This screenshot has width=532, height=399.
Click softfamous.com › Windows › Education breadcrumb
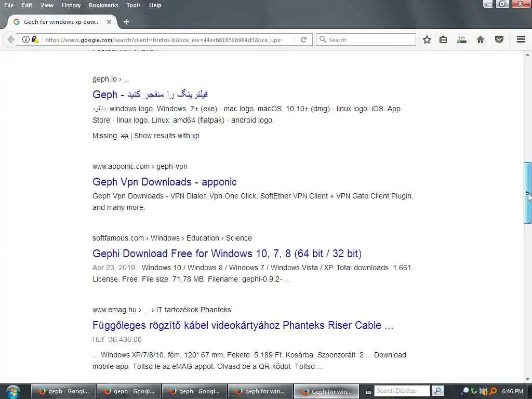pyautogui.click(x=172, y=238)
